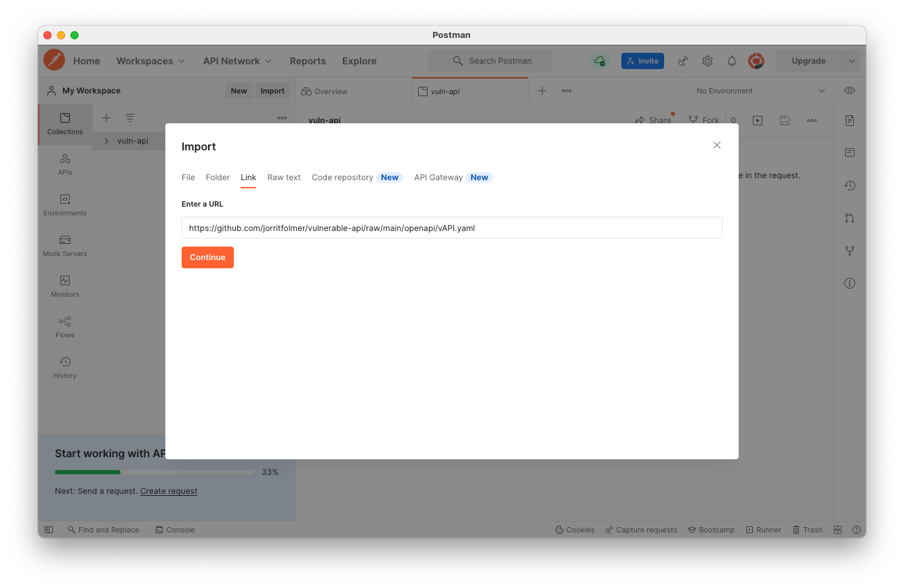The height and width of the screenshot is (588, 904).
Task: Open the No Environment dropdown
Action: 761,91
